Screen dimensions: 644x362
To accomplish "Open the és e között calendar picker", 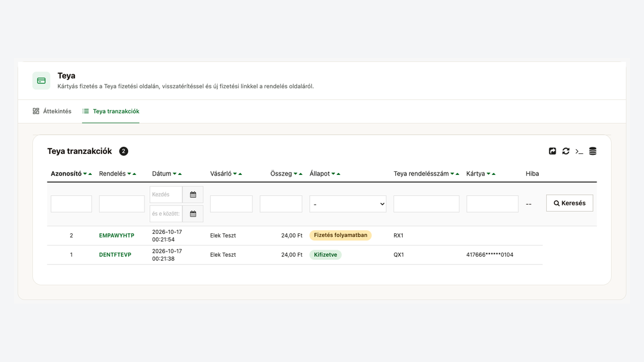I will coord(193,214).
